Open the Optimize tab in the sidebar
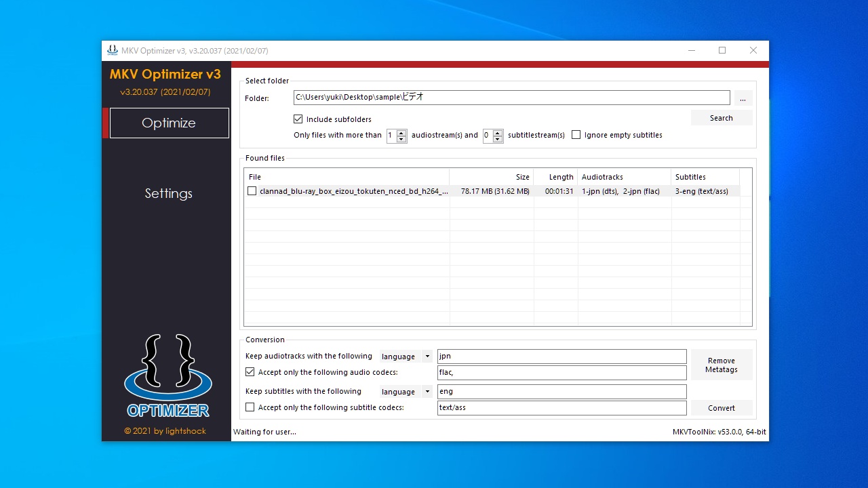This screenshot has width=868, height=488. pos(169,123)
